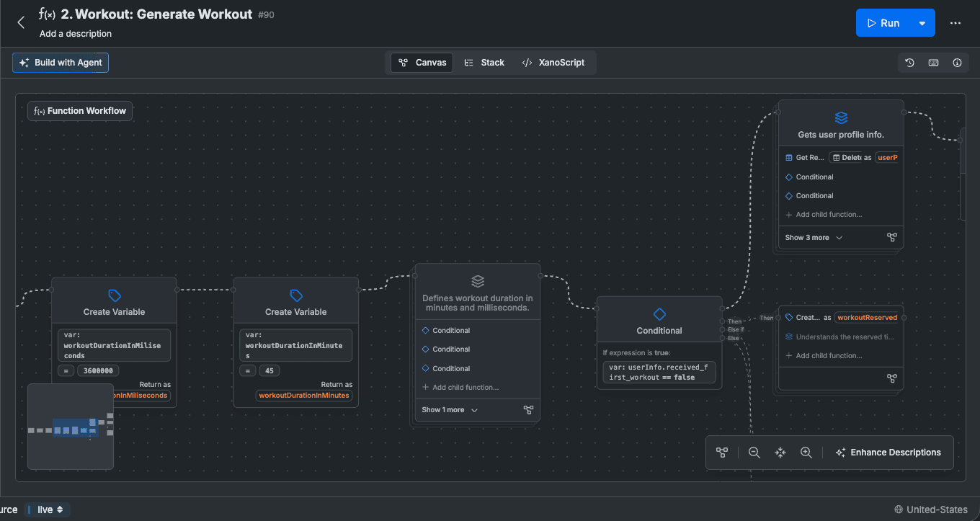Click the zoom in magnifier icon
This screenshot has width=980, height=521.
click(806, 453)
